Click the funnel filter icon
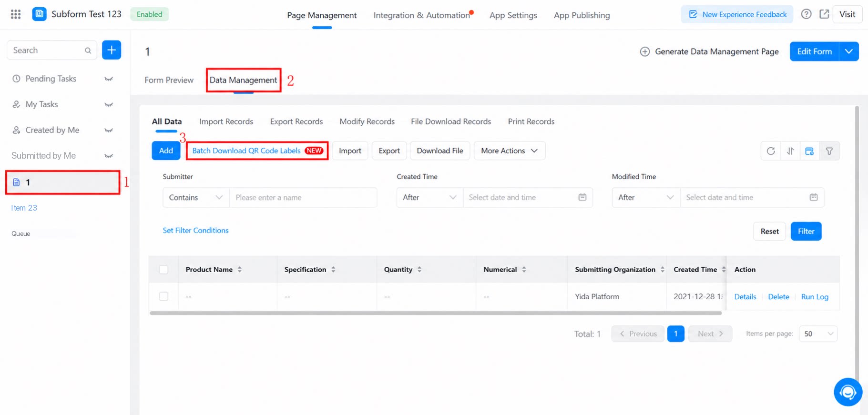Viewport: 868px width, 415px height. pos(829,151)
